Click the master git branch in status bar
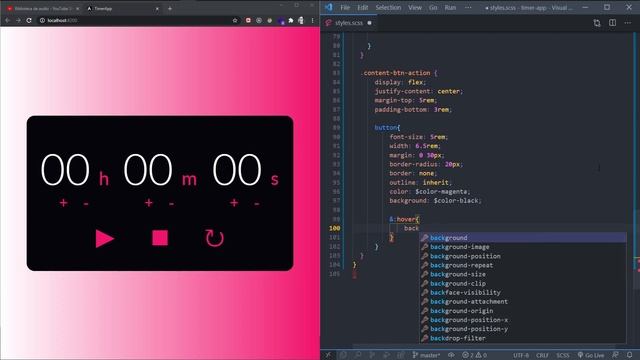The width and height of the screenshot is (640, 360). [x=426, y=356]
